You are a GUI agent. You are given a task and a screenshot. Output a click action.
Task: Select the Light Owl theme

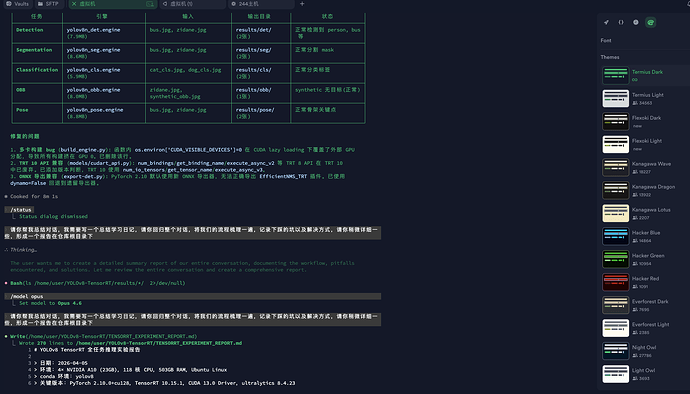[645, 374]
